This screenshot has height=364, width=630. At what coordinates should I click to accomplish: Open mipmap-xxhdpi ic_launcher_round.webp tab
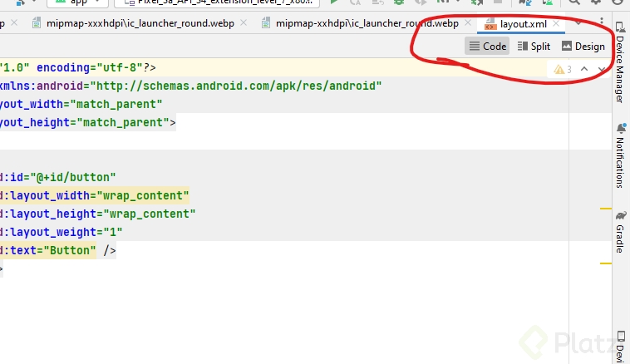pos(367,23)
